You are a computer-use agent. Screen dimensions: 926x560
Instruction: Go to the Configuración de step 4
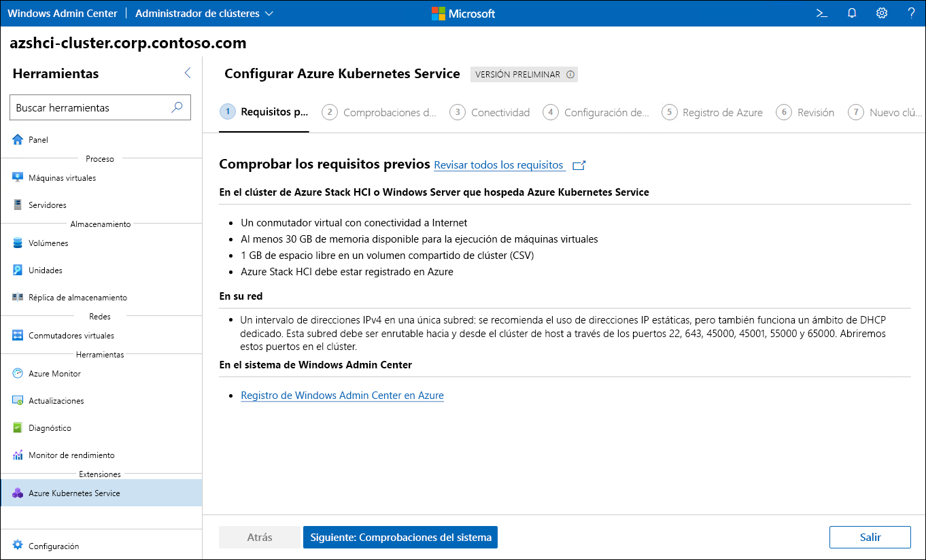(x=596, y=112)
